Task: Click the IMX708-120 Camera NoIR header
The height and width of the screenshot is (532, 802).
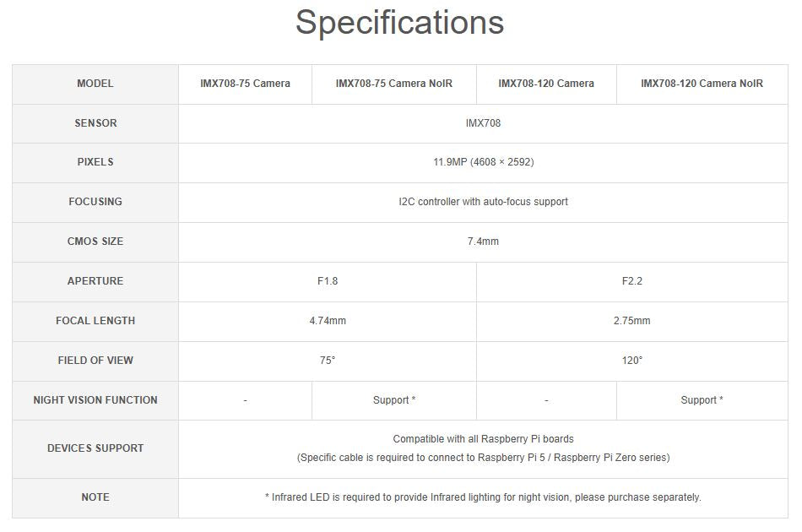Action: pyautogui.click(x=702, y=84)
